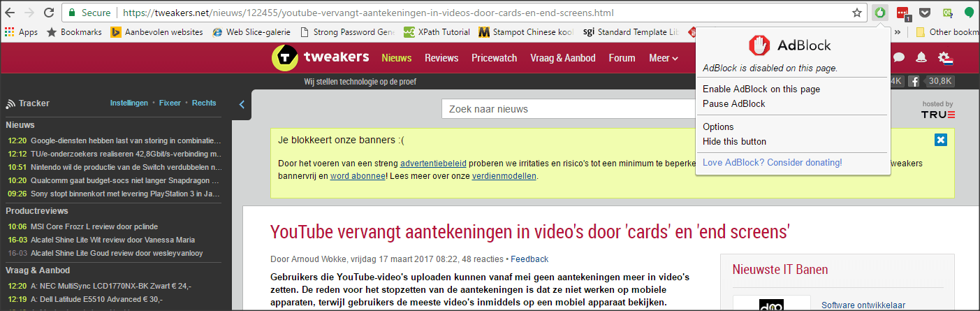Reload the page with refresh icon
This screenshot has width=980, height=311.
(49, 13)
